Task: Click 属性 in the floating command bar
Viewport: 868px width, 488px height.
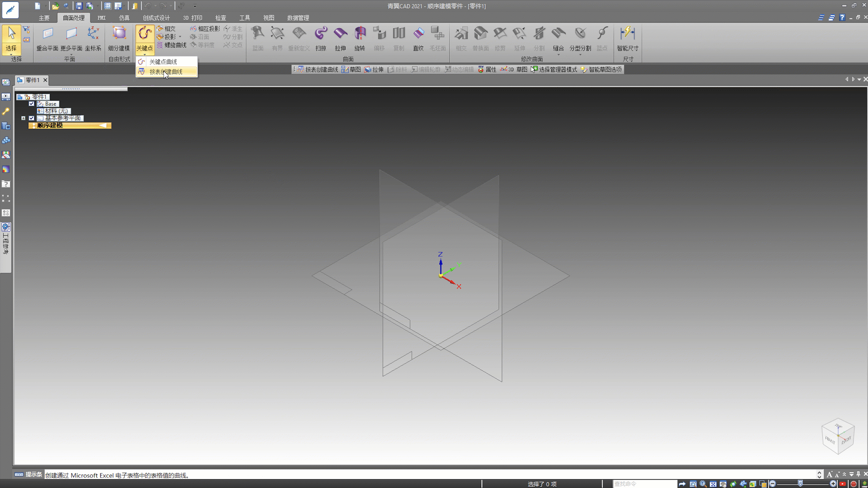Action: [487, 69]
